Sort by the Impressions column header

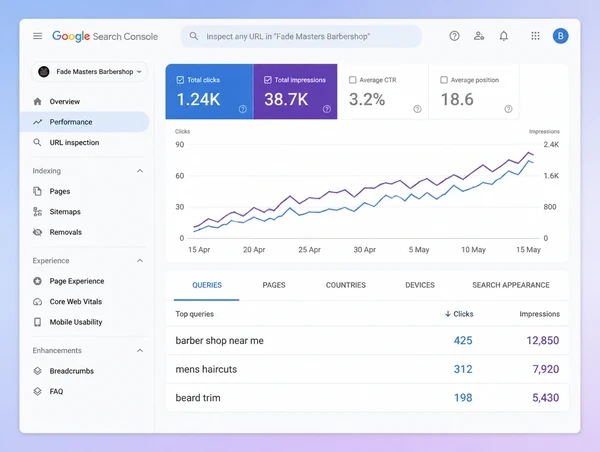tap(540, 314)
